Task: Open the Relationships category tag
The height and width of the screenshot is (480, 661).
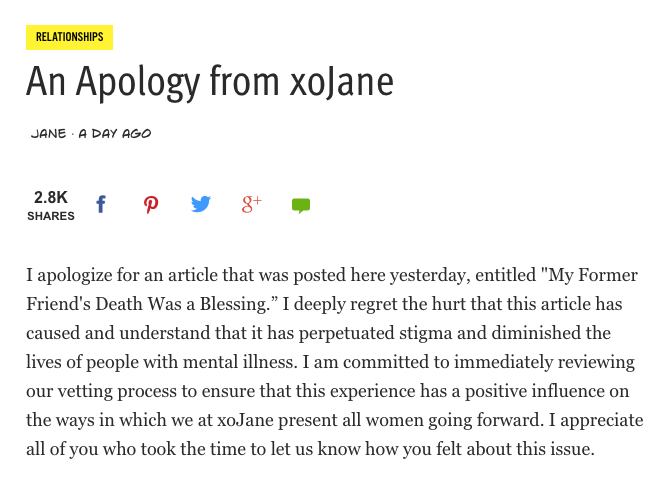Action: (x=69, y=37)
